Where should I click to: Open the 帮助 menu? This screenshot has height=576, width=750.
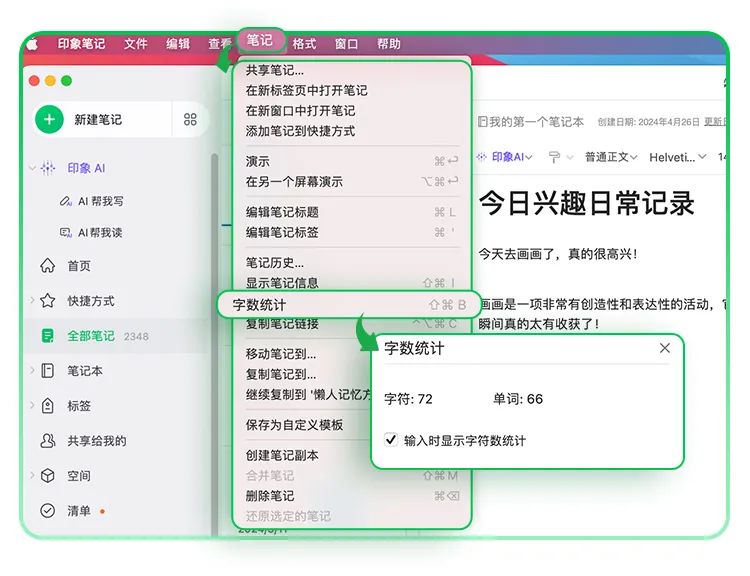pyautogui.click(x=388, y=44)
